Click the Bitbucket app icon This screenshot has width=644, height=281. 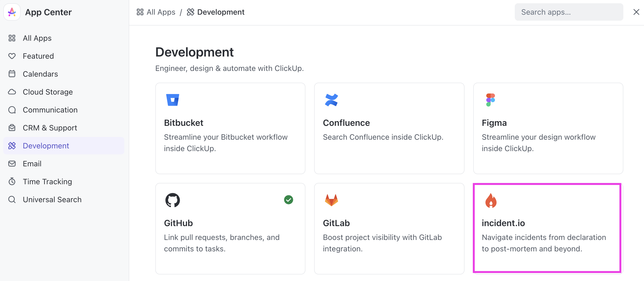tap(172, 99)
